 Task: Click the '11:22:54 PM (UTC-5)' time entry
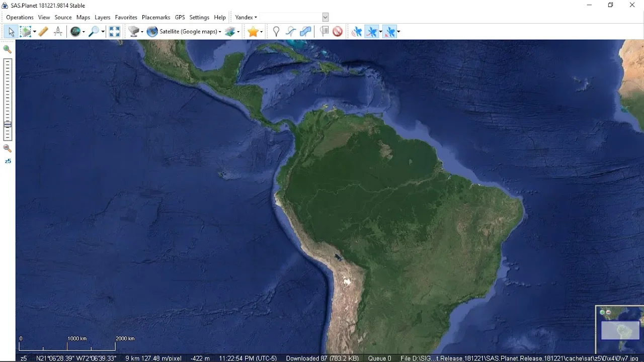tap(248, 358)
